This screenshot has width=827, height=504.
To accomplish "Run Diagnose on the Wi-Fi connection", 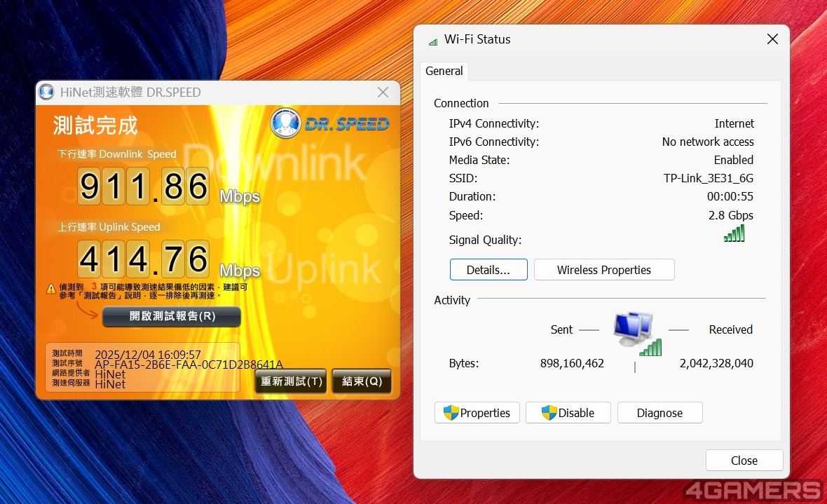I will (x=659, y=413).
